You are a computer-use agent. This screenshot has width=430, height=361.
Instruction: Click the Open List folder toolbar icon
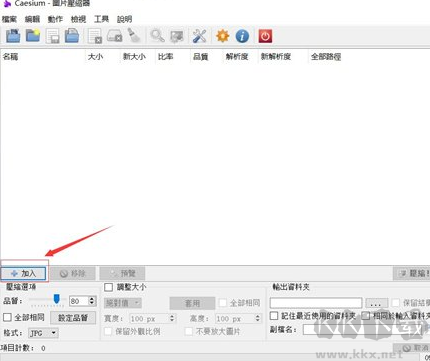click(72, 36)
